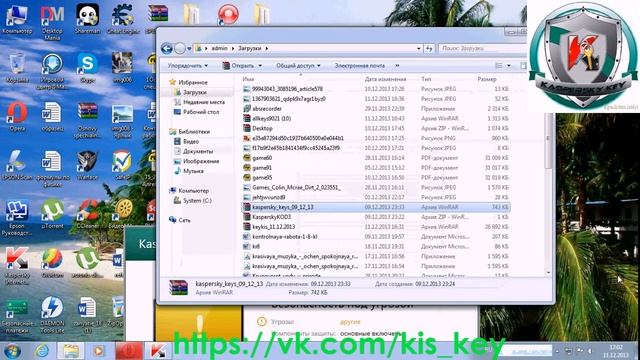Open Видео library in navigation pane
The height and width of the screenshot is (360, 640).
(191, 142)
